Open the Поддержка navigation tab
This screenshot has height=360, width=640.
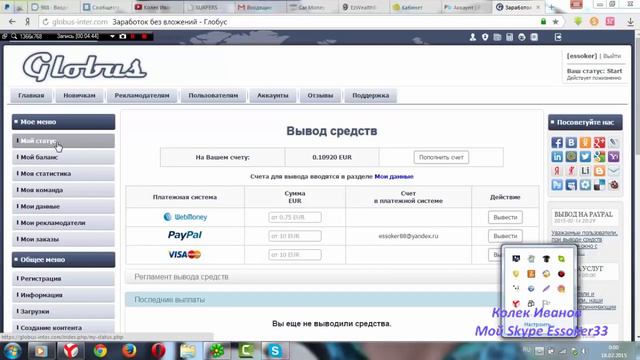371,96
